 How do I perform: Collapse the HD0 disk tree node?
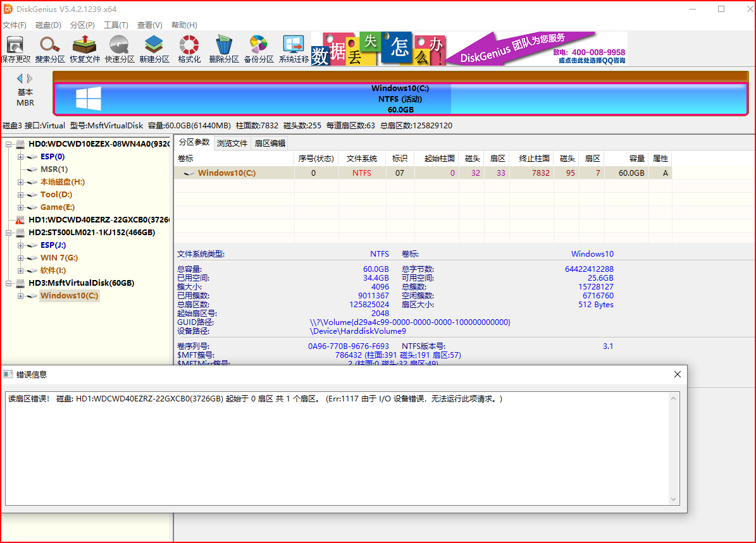[8, 144]
